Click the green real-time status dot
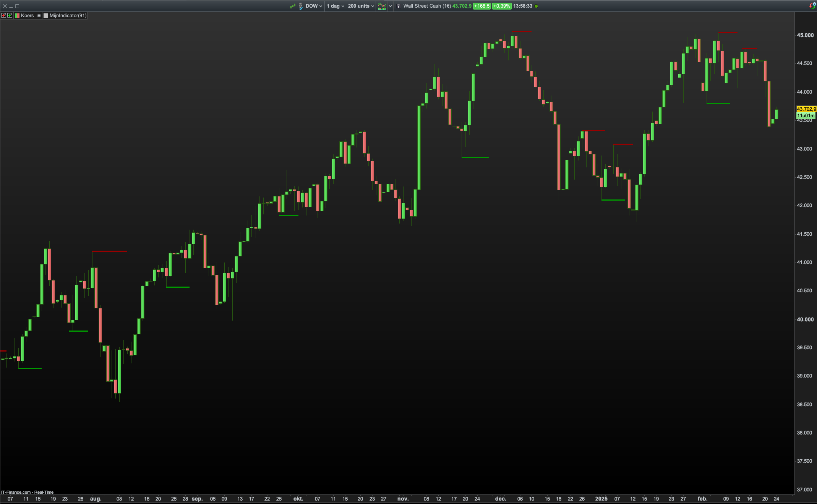 click(x=536, y=6)
